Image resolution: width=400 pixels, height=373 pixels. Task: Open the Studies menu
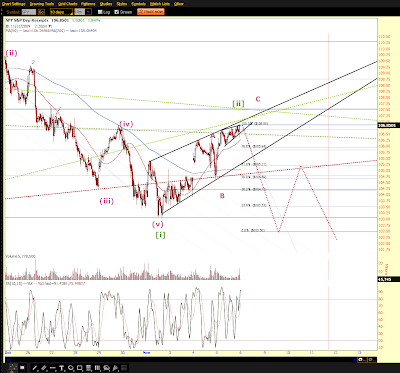coord(106,4)
